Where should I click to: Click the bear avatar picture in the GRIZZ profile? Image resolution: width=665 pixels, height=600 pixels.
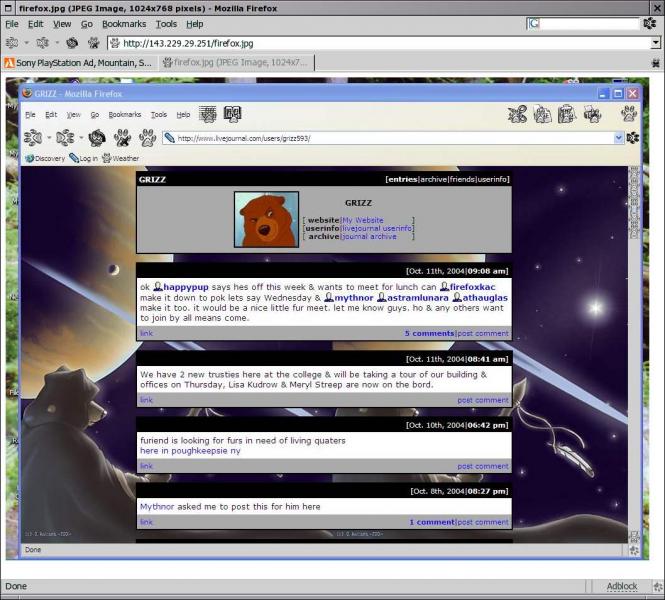(x=266, y=219)
